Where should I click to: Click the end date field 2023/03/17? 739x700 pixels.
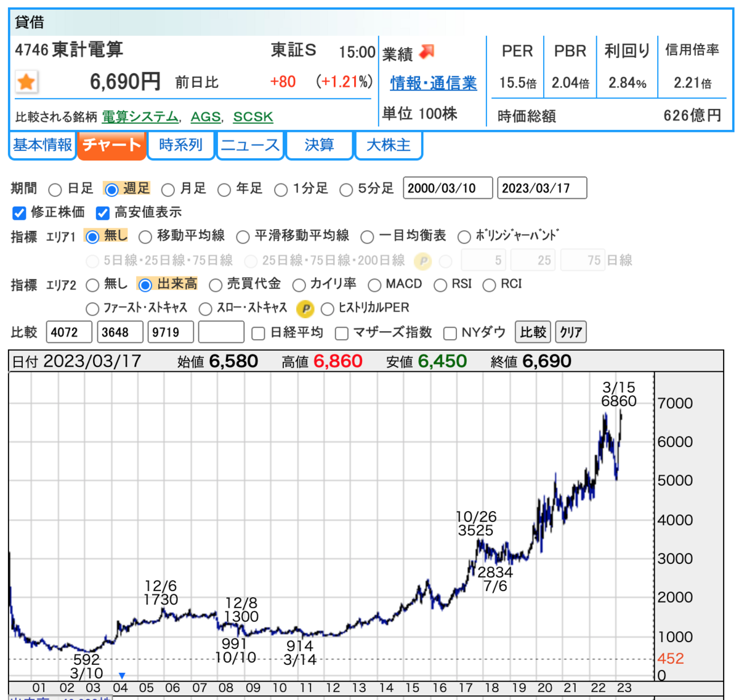tap(542, 188)
